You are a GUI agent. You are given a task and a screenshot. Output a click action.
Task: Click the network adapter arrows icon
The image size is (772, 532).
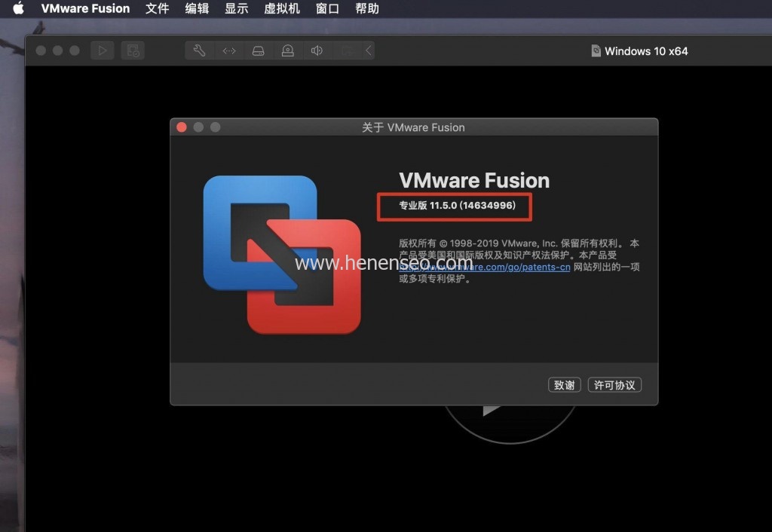pos(229,50)
